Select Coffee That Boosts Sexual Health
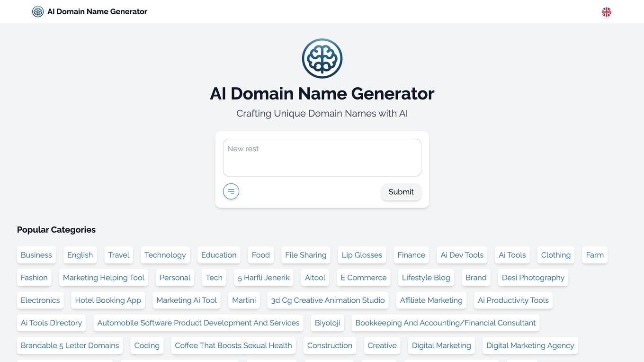 click(233, 346)
